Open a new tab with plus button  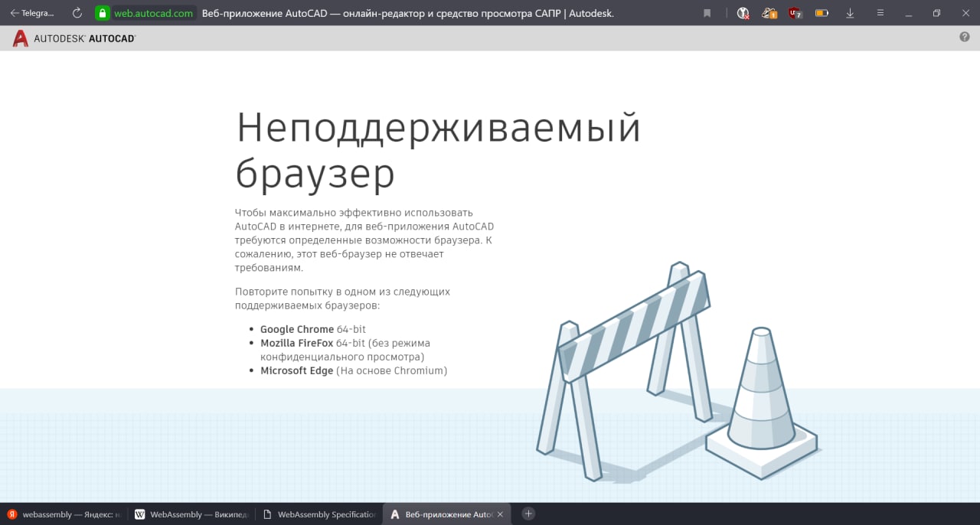click(x=528, y=514)
